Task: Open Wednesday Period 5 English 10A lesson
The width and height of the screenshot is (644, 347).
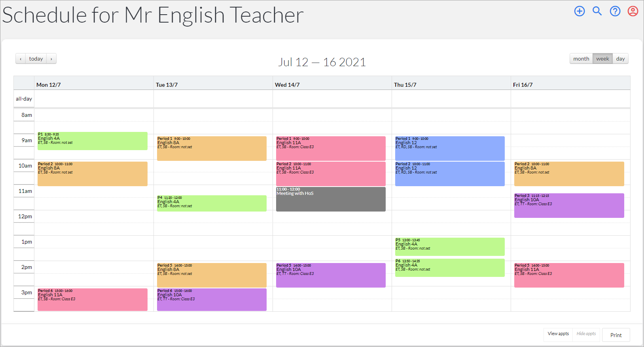Action: [331, 275]
